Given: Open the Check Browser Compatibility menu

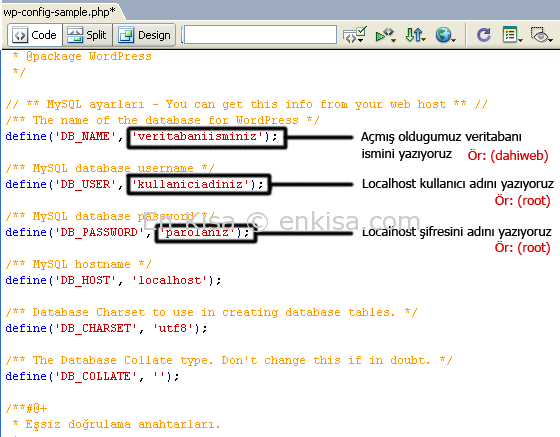Looking at the screenshot, I should [386, 35].
